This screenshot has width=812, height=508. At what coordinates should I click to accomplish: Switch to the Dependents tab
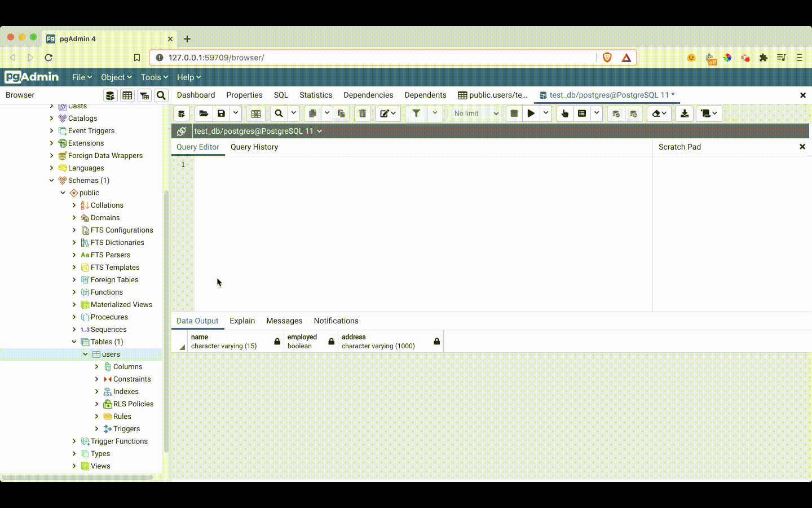coord(425,95)
